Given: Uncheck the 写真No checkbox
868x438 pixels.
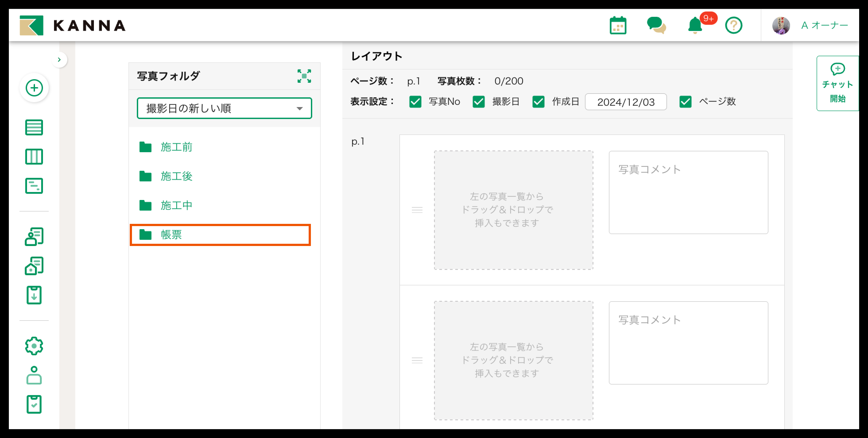Looking at the screenshot, I should click(x=415, y=102).
